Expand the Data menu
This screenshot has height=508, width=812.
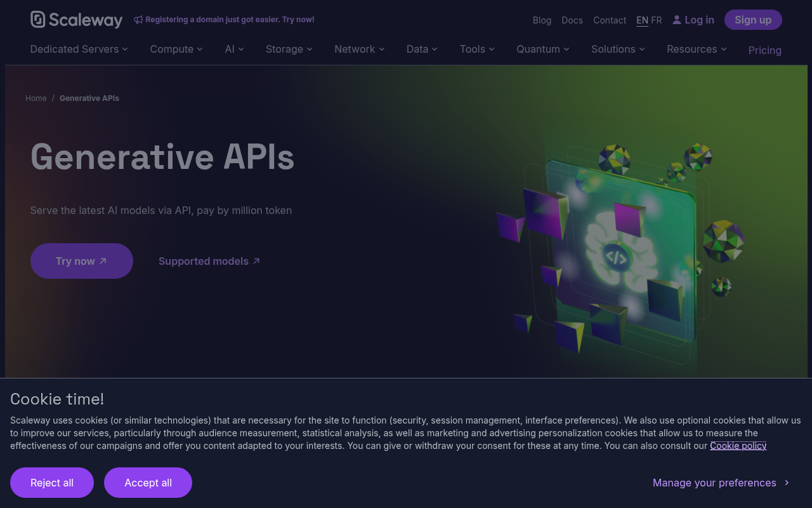click(x=422, y=49)
